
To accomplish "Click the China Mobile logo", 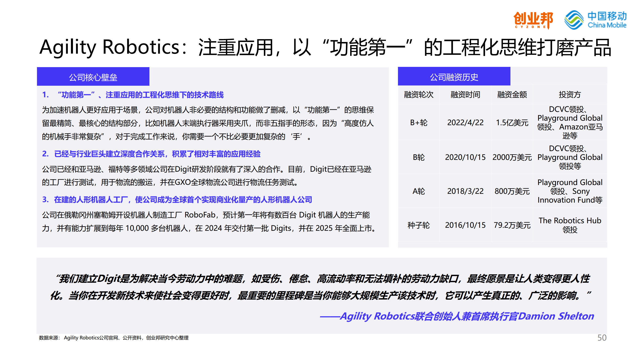I will pos(595,20).
